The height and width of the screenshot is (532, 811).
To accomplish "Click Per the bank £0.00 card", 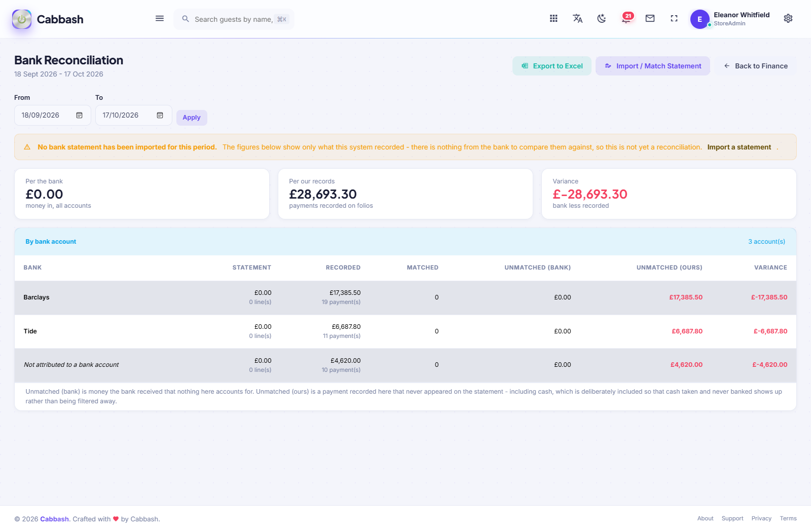I will coord(142,194).
